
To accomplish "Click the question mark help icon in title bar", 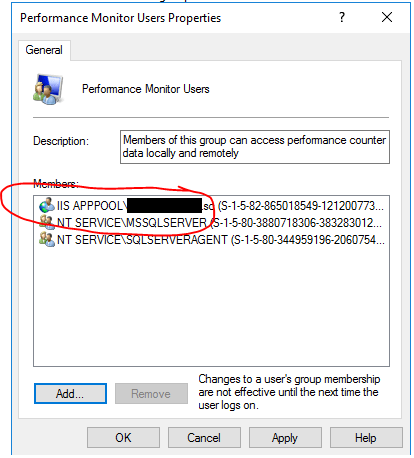I will pos(342,17).
